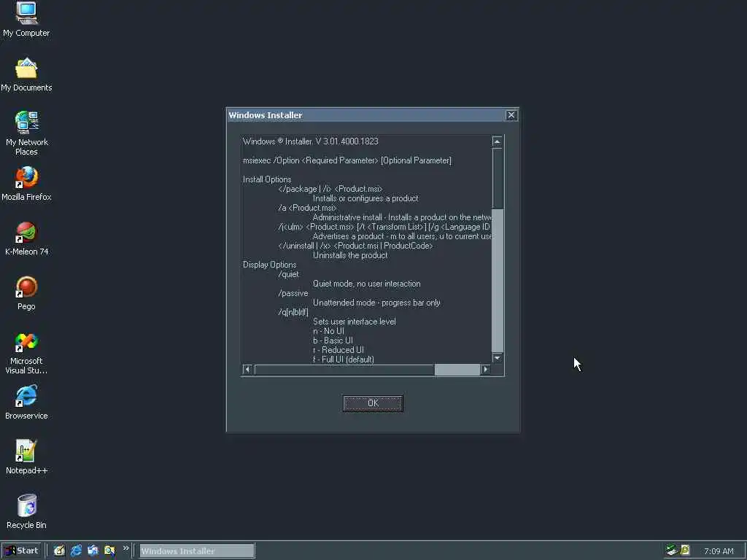This screenshot has width=747, height=560.
Task: Click the horizontal scrollbar right arrow
Action: [x=485, y=370]
